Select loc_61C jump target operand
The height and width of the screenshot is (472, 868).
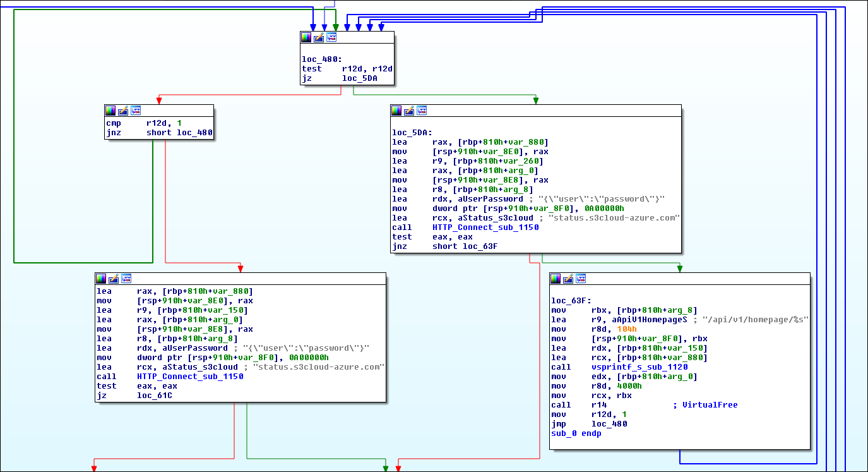pyautogui.click(x=155, y=396)
